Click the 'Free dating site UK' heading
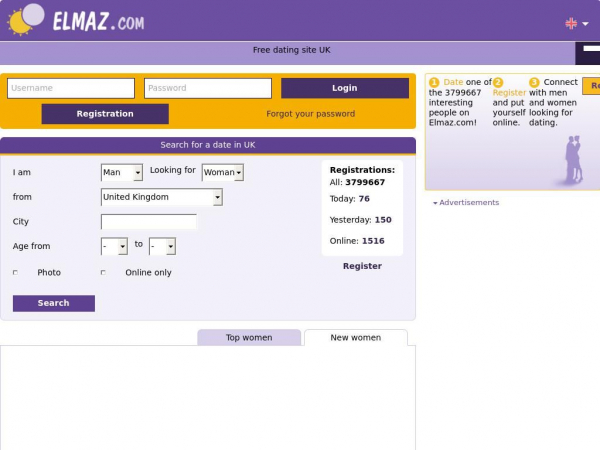 click(292, 50)
